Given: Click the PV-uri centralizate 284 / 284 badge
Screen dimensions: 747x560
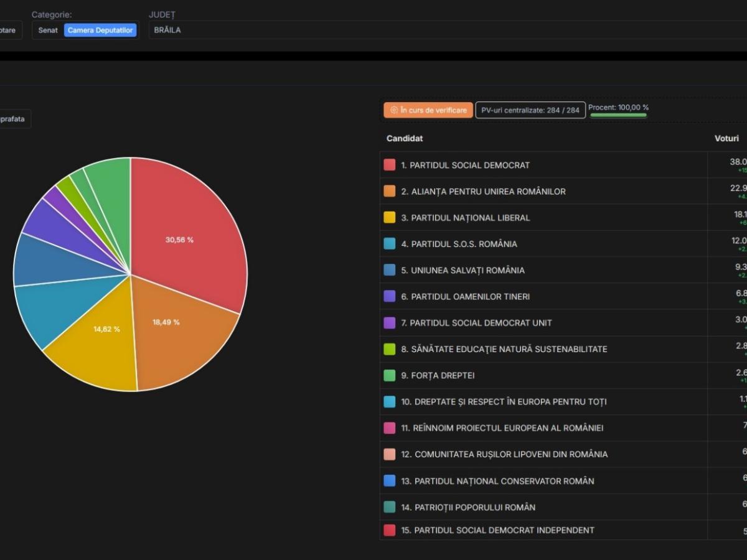Looking at the screenshot, I should pyautogui.click(x=530, y=110).
